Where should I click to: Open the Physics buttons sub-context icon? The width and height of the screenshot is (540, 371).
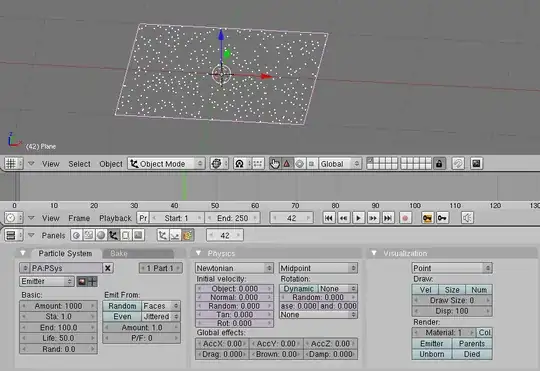[175, 235]
